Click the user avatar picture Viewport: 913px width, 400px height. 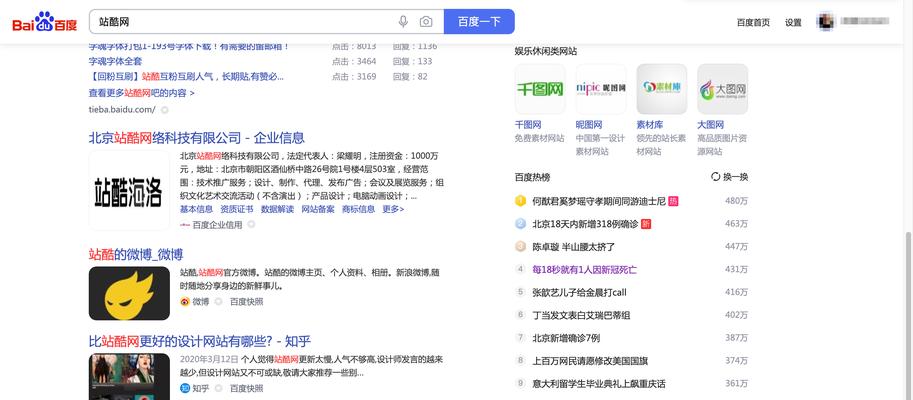pos(825,22)
